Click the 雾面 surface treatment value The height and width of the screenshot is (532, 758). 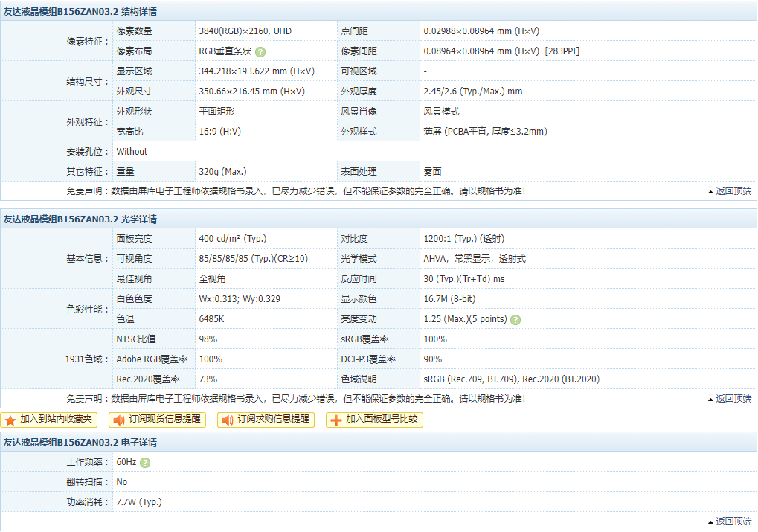click(432, 172)
